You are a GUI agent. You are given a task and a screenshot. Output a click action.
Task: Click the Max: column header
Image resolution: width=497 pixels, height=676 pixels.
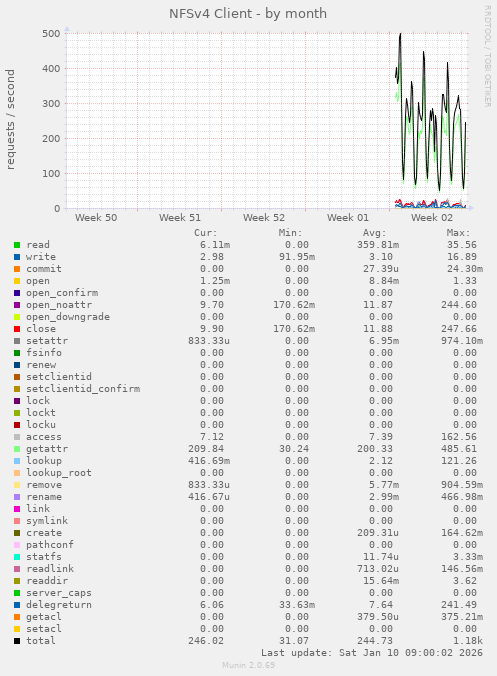[459, 233]
